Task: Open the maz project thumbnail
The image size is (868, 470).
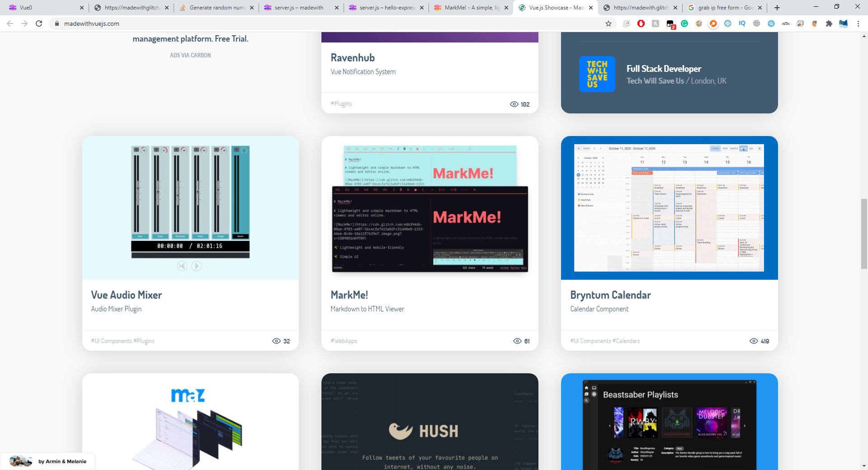Action: (190, 422)
